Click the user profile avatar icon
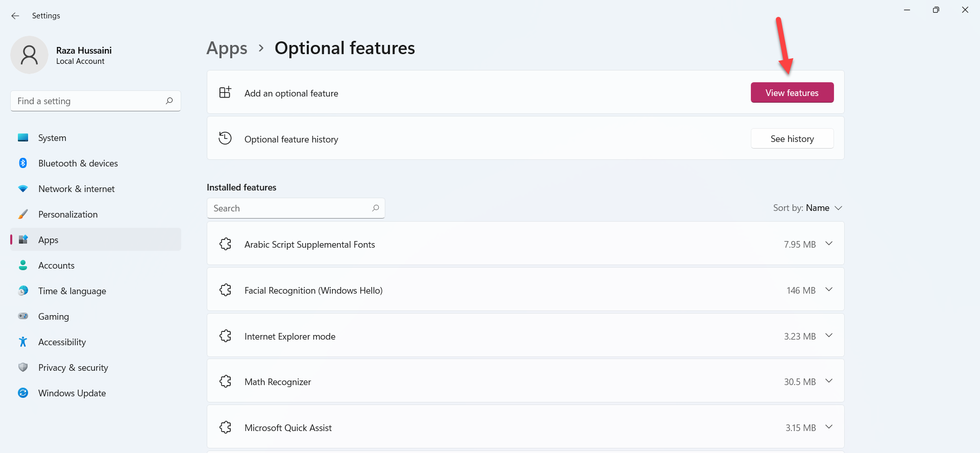This screenshot has height=453, width=980. click(x=29, y=55)
